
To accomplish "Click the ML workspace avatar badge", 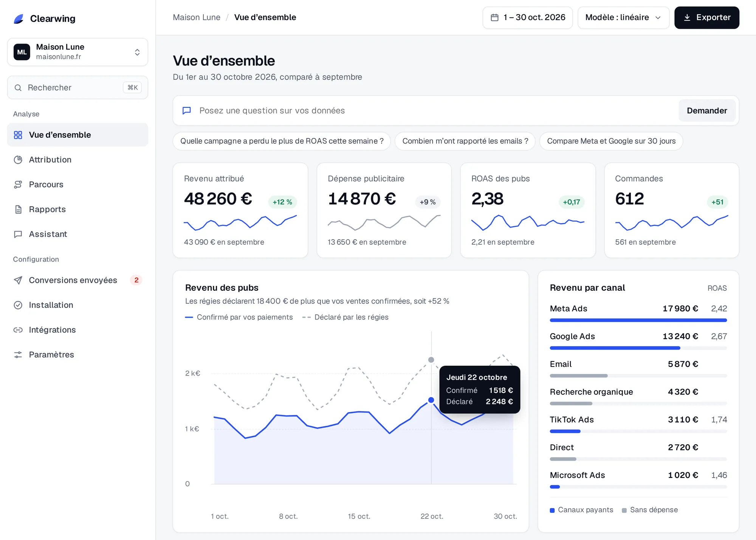I will [x=22, y=52].
